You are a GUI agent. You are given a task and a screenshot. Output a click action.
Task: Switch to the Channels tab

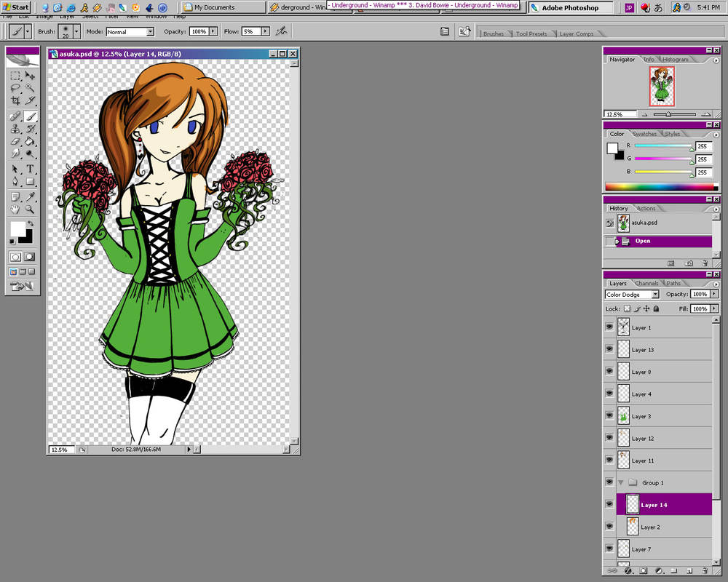point(646,283)
